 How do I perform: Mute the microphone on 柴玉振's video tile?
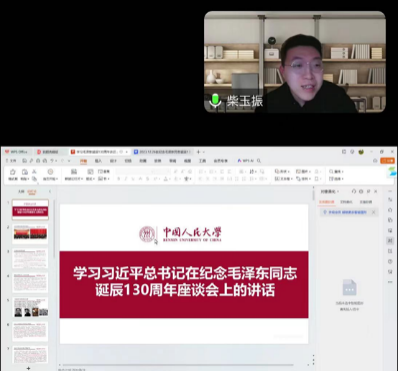[x=215, y=100]
